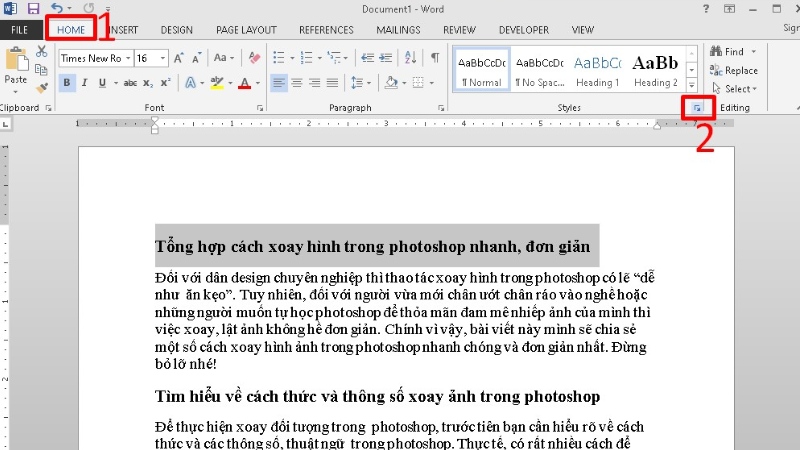The image size is (800, 450).
Task: Undo the last action
Action: (x=57, y=8)
